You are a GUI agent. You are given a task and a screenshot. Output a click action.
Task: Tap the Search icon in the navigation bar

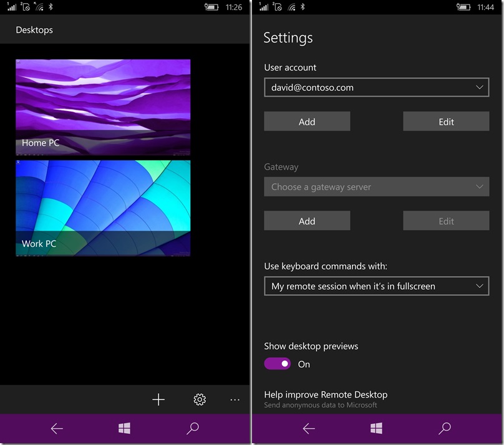tap(445, 429)
